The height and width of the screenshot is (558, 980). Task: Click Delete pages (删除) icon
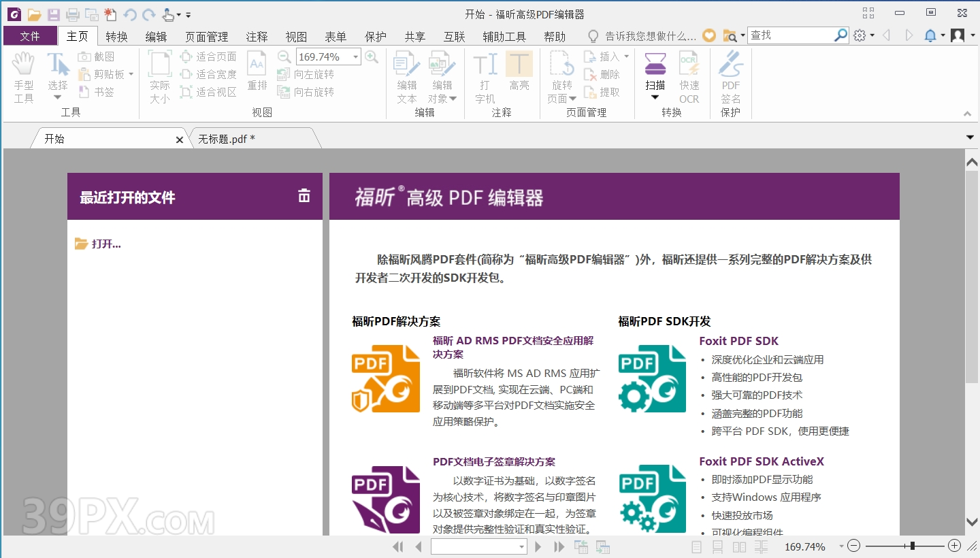(602, 74)
